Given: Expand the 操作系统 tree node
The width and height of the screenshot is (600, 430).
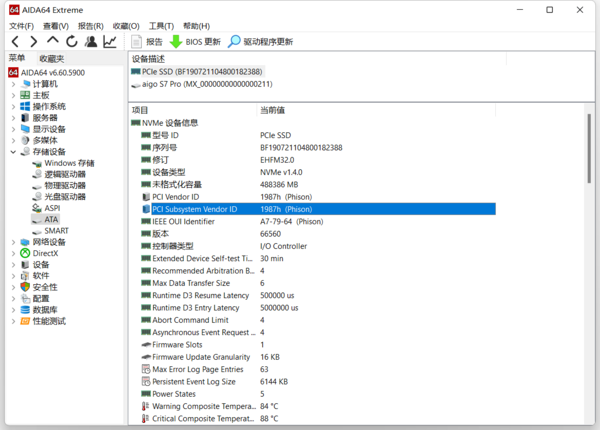Looking at the screenshot, I should (13, 106).
